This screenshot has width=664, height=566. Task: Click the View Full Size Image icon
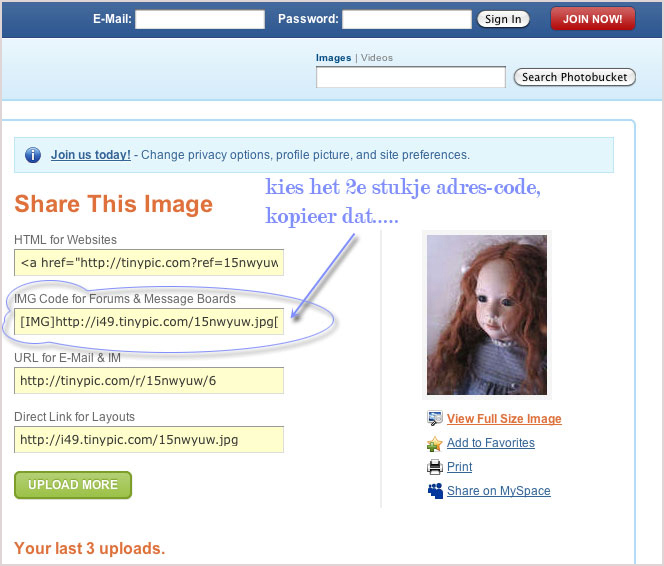click(435, 419)
